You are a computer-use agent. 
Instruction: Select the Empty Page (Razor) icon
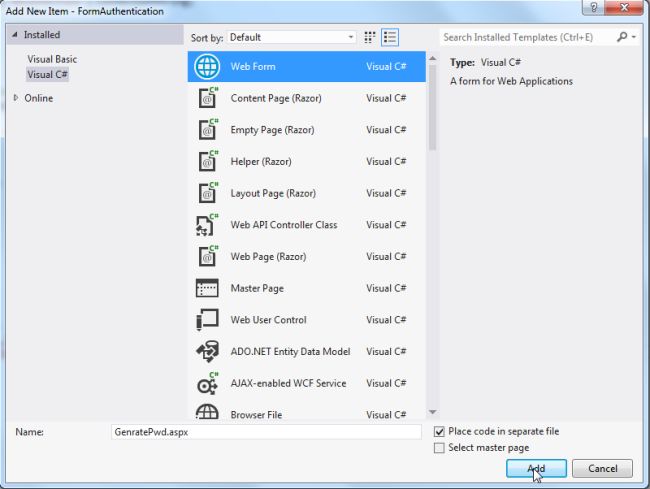click(207, 129)
